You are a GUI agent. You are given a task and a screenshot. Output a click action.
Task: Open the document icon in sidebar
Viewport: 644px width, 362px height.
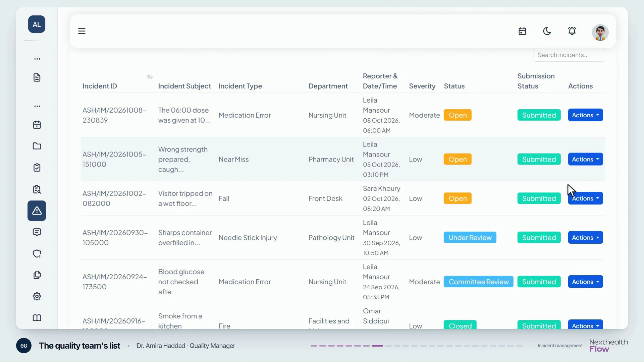(x=37, y=77)
